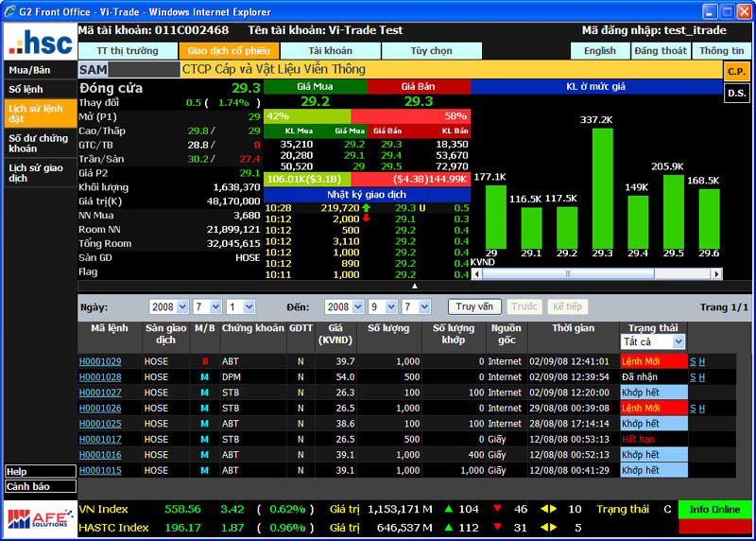Open order link H0001028
This screenshot has width=756, height=541.
pyautogui.click(x=99, y=376)
